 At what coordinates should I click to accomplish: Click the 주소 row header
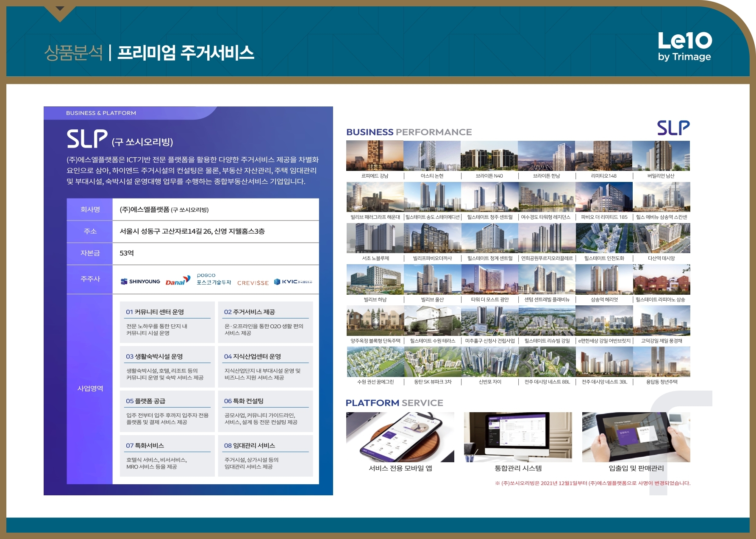[x=90, y=231]
